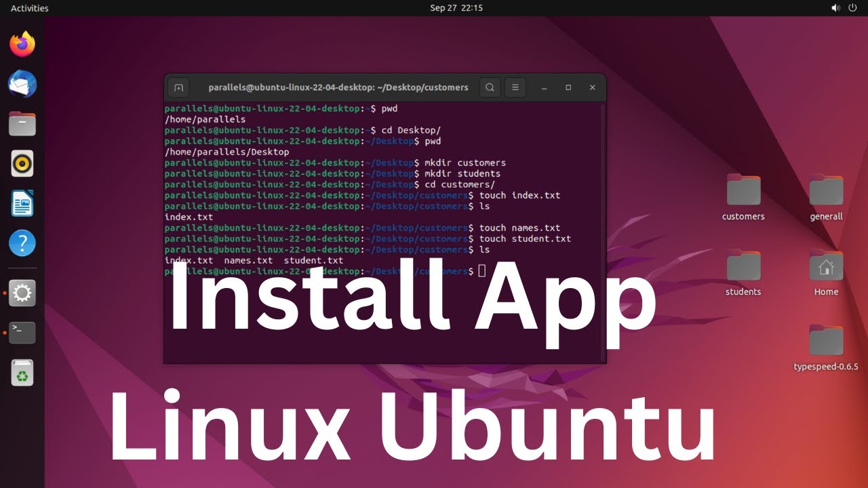Click the terminal vertical scrollbar

point(602,231)
